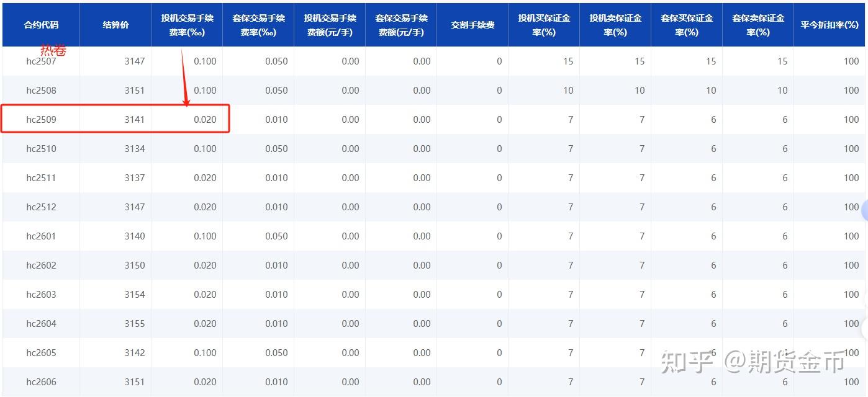The height and width of the screenshot is (397, 868).
Task: Select hc2507 hedging sell margin 15
Action: (782, 61)
